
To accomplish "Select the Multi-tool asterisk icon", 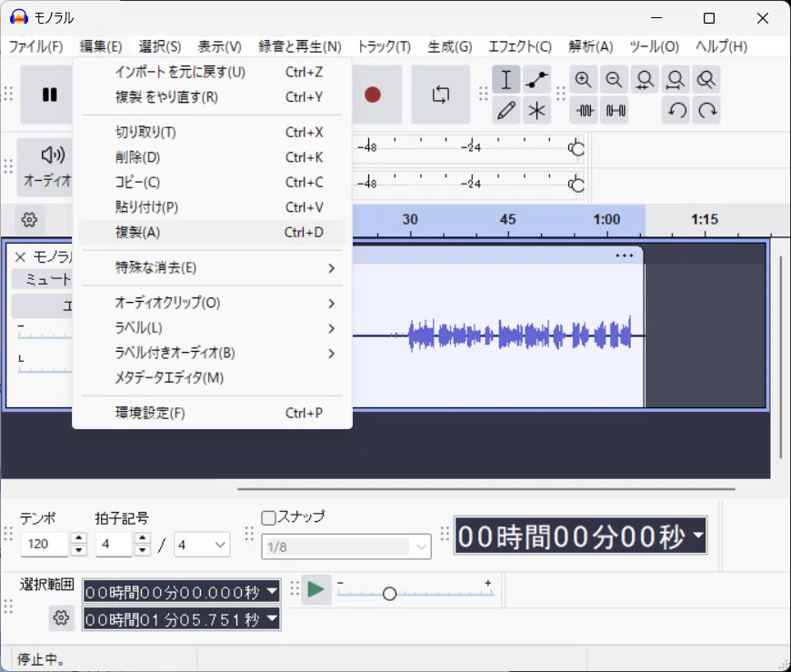I will (536, 111).
